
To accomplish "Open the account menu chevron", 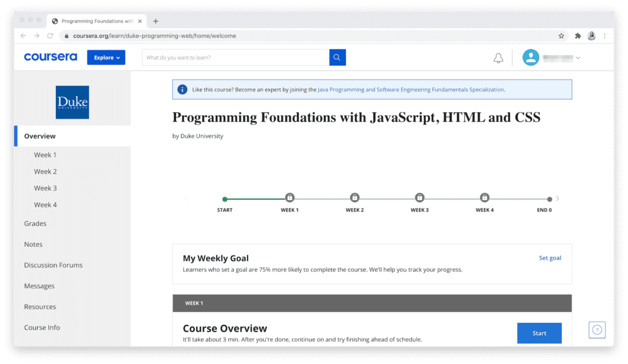I will pyautogui.click(x=578, y=58).
